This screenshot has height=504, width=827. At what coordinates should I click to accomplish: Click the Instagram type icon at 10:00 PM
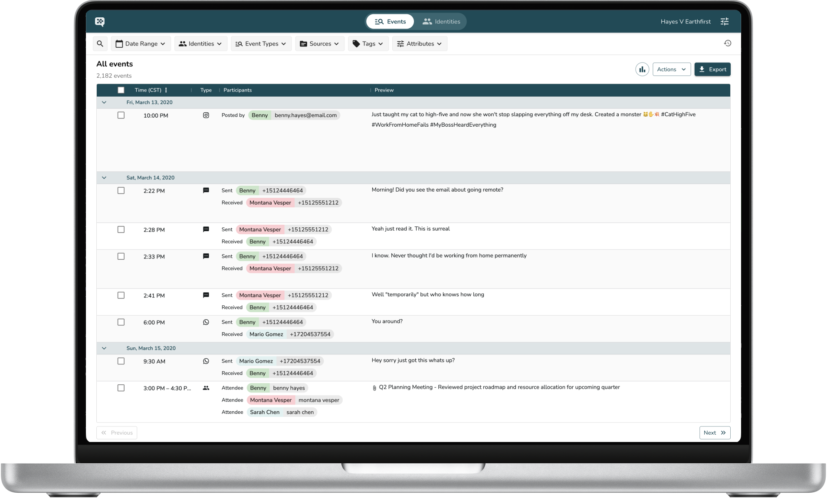pos(206,115)
